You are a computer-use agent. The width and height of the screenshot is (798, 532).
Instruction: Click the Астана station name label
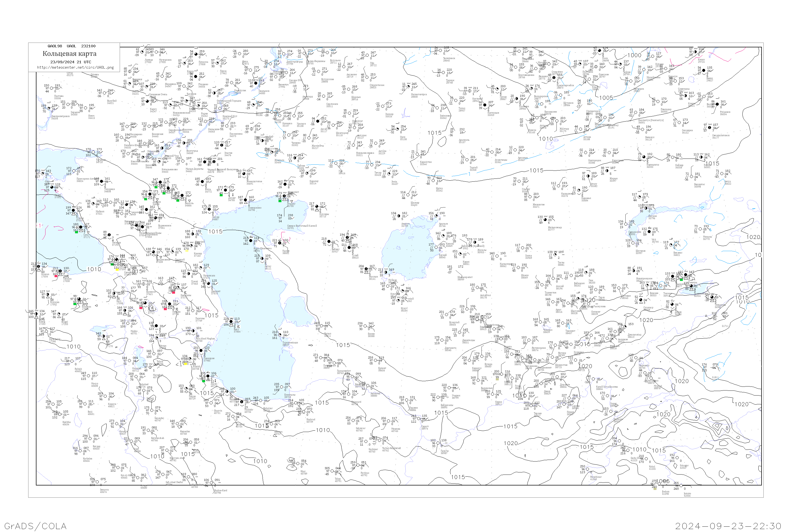click(x=587, y=137)
